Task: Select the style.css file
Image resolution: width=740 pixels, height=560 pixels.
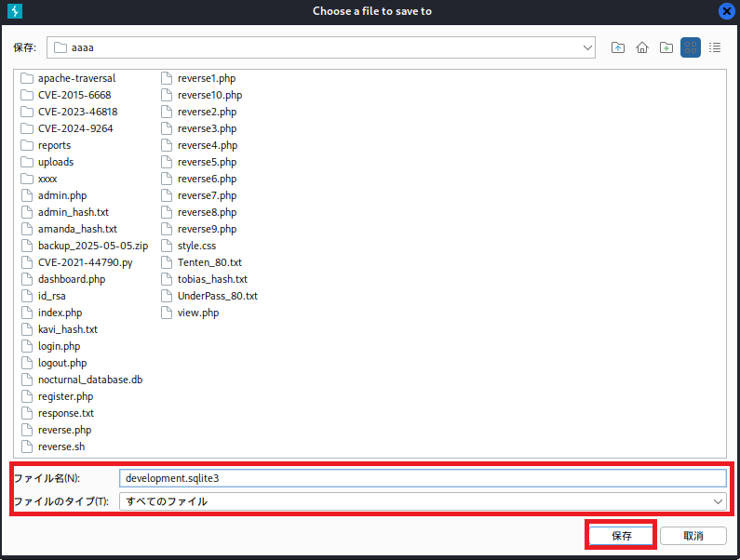Action: 196,246
